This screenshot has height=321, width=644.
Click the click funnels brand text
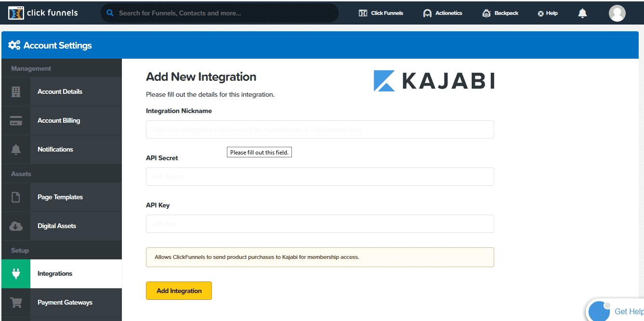(x=52, y=13)
